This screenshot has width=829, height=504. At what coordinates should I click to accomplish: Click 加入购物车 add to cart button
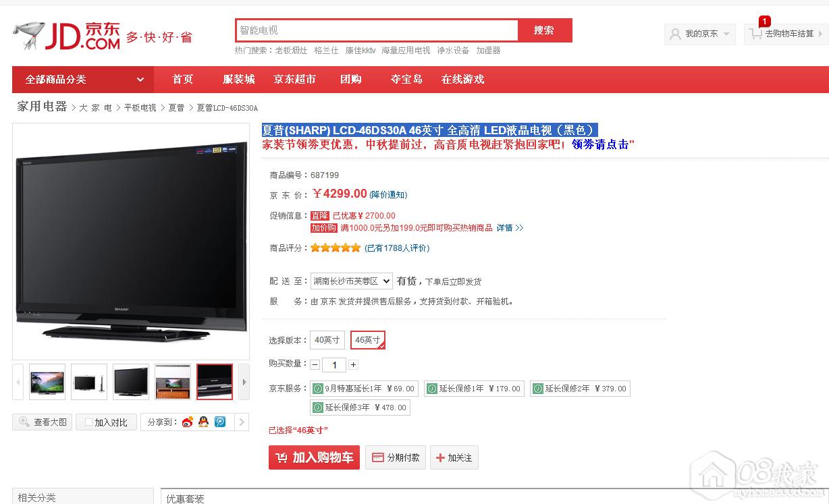point(314,457)
